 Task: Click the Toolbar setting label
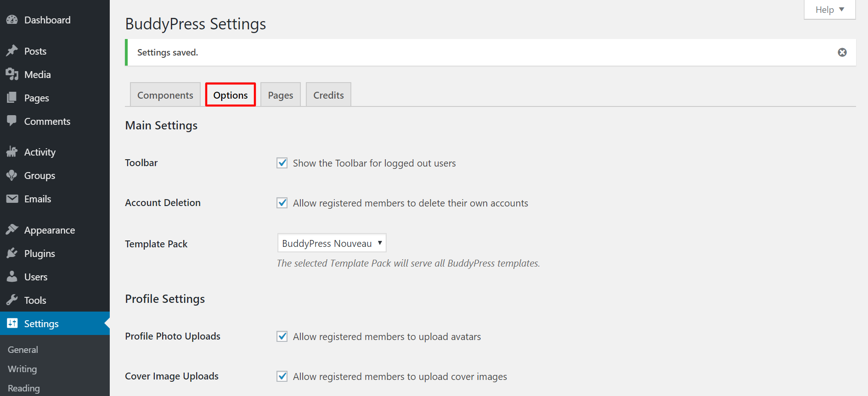point(141,162)
